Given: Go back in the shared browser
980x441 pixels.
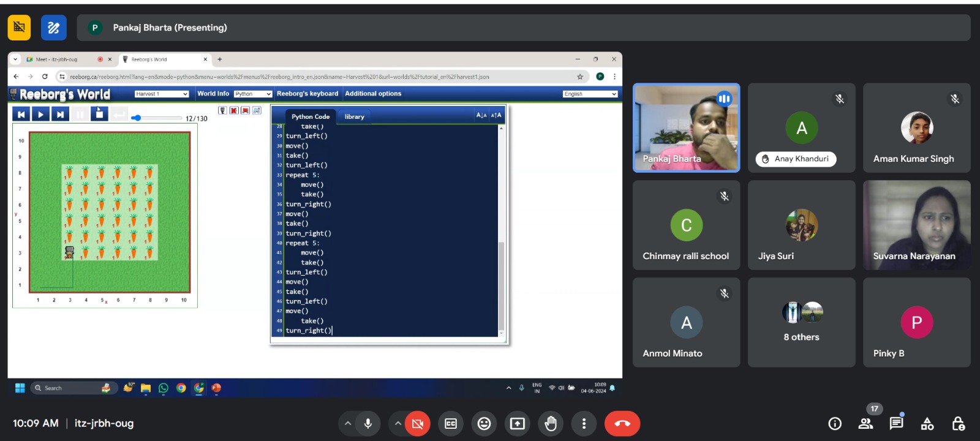Looking at the screenshot, I should (x=16, y=77).
